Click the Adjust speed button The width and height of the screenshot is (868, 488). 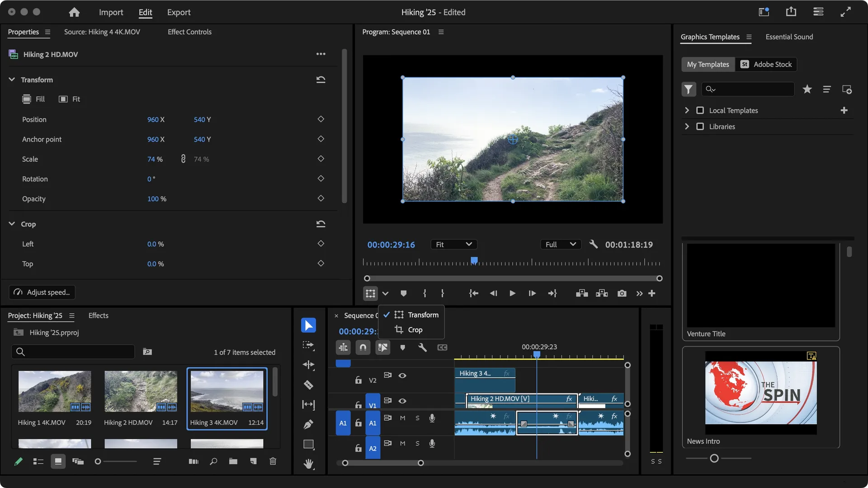[x=42, y=292]
